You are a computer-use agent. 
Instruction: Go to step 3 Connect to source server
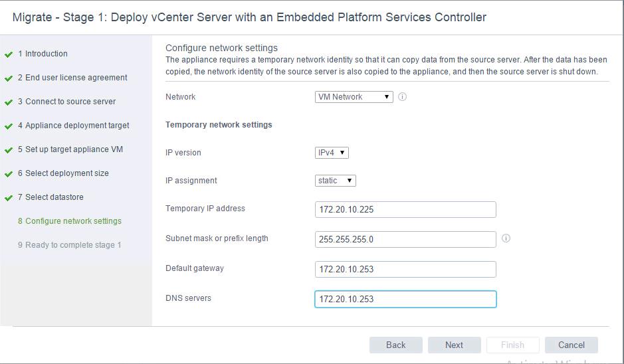(x=66, y=102)
